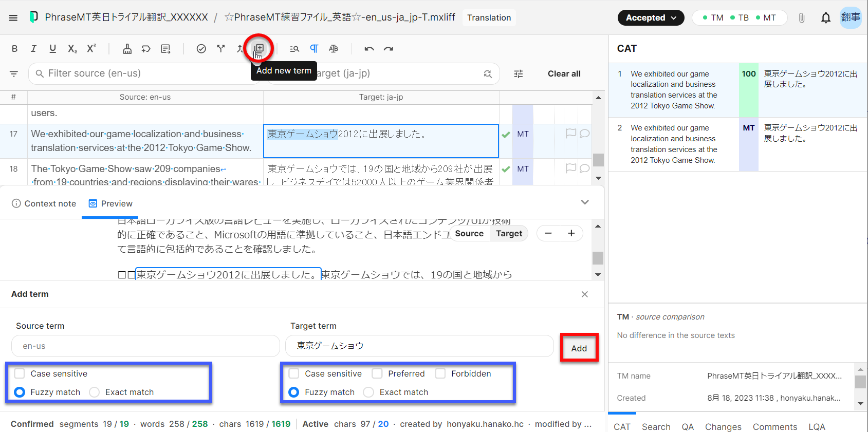Click the Add new term icon

(259, 48)
